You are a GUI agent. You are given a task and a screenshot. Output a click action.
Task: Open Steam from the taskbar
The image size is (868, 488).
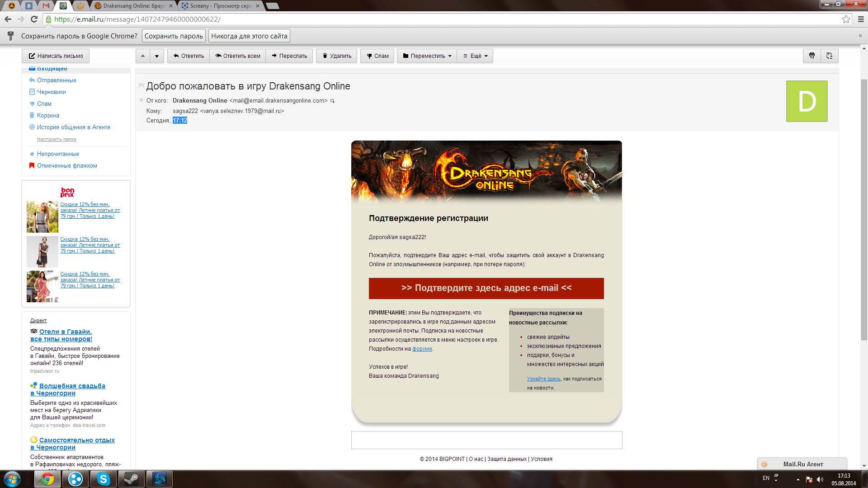point(131,479)
